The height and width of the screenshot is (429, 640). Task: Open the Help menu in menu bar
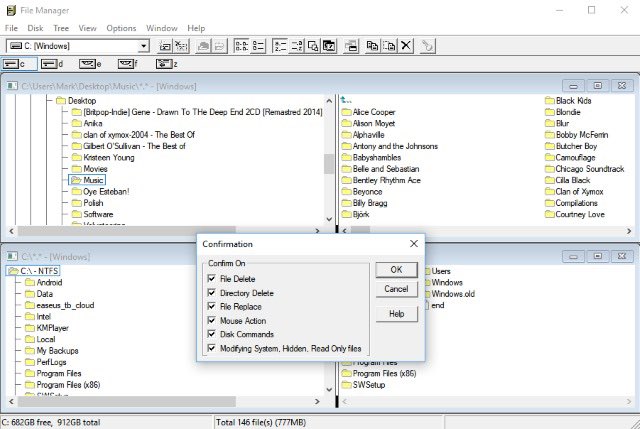196,28
